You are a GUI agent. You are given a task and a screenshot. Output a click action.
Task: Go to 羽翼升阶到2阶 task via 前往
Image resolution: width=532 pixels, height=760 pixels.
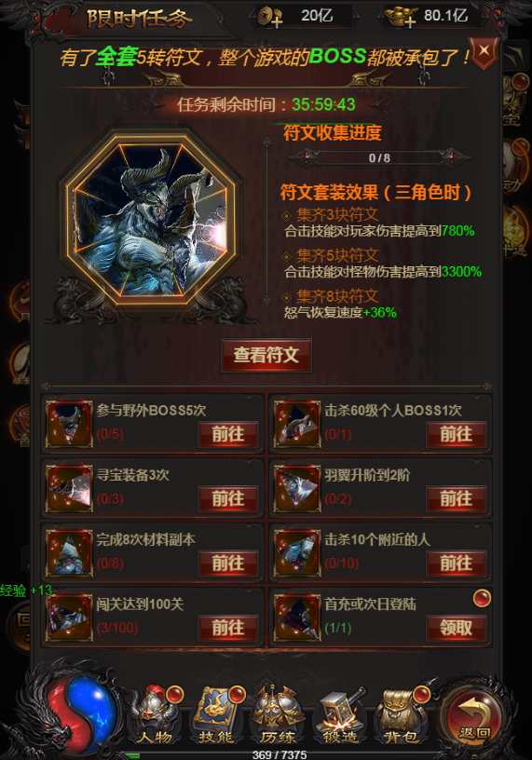(457, 499)
